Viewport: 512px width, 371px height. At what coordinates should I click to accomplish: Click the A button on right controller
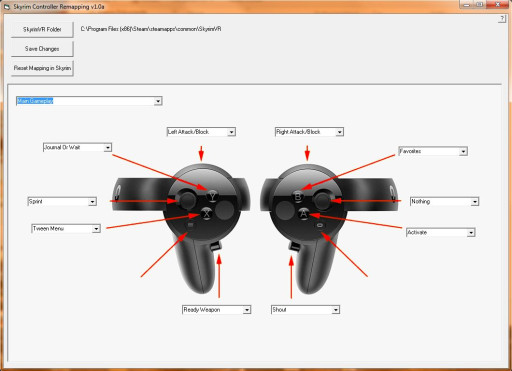tap(303, 213)
